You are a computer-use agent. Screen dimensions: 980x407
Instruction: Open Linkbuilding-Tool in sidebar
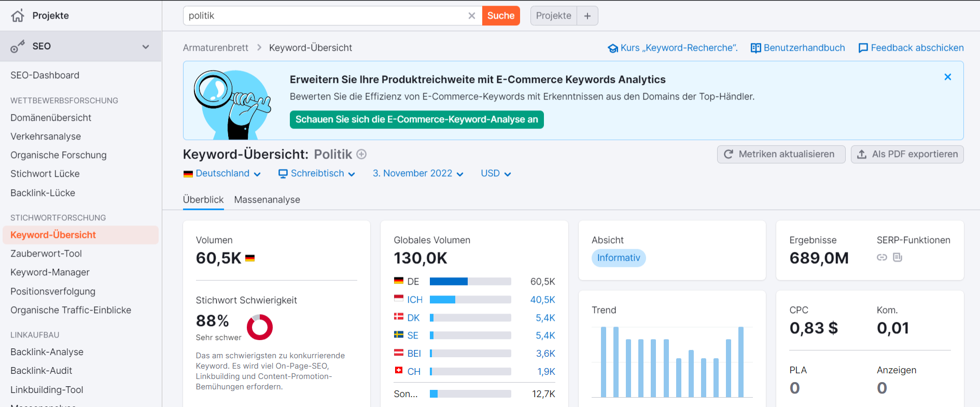click(47, 390)
